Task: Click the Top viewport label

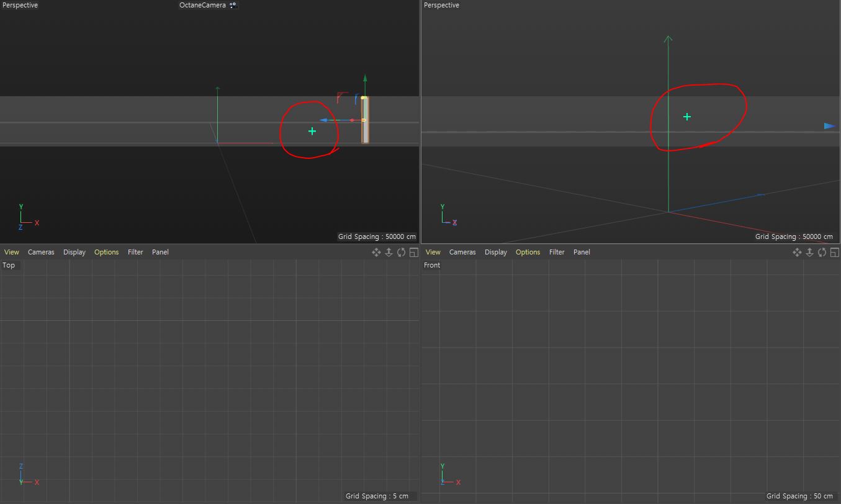Action: [x=9, y=265]
